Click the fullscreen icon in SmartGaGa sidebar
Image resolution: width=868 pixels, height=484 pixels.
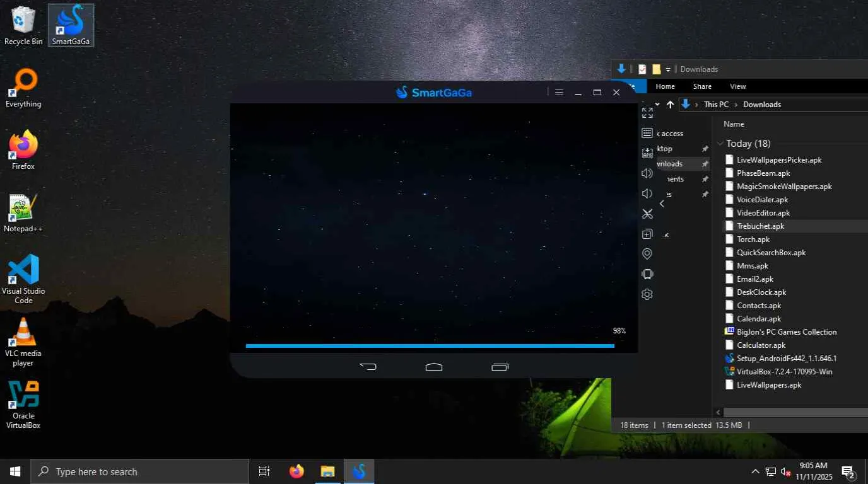tap(647, 113)
